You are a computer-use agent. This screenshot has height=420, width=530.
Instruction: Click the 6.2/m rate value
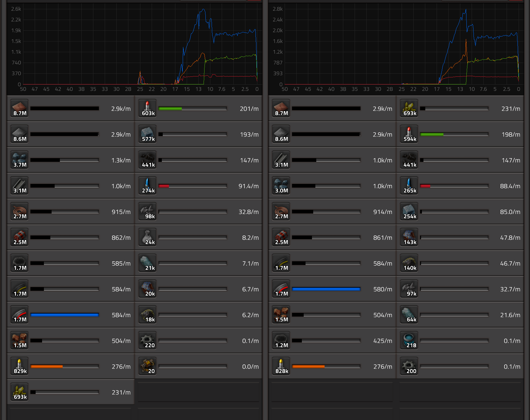click(251, 315)
